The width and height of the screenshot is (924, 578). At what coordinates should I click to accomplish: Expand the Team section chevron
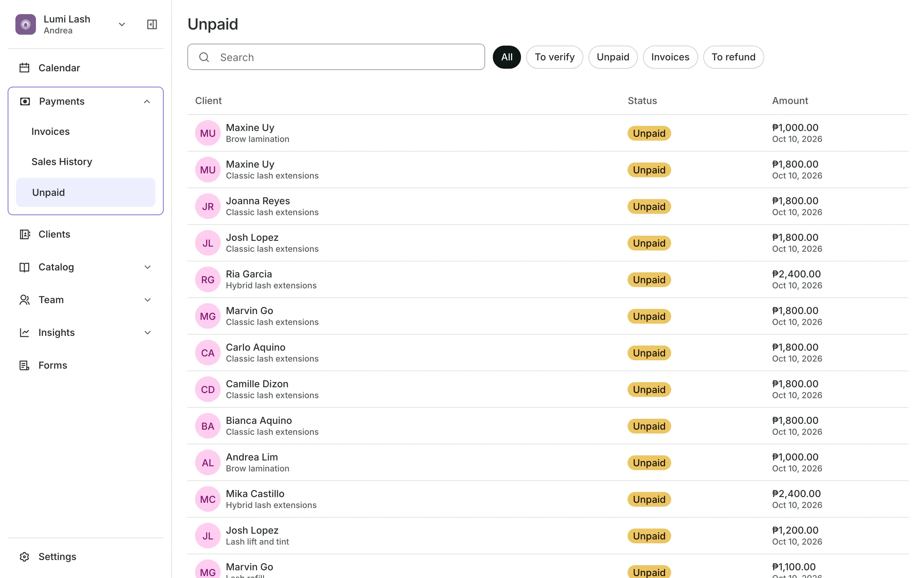[x=148, y=300]
